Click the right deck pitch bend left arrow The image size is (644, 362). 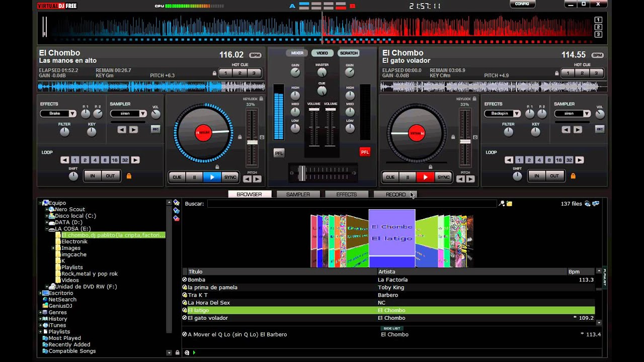pos(461,178)
